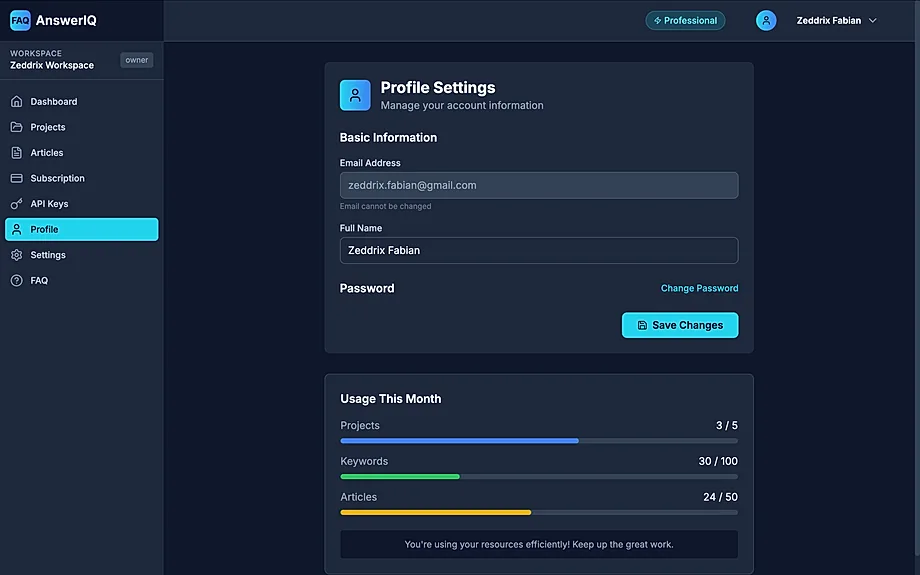The image size is (920, 575).
Task: Click the Articles document icon in sidebar
Action: click(x=16, y=153)
